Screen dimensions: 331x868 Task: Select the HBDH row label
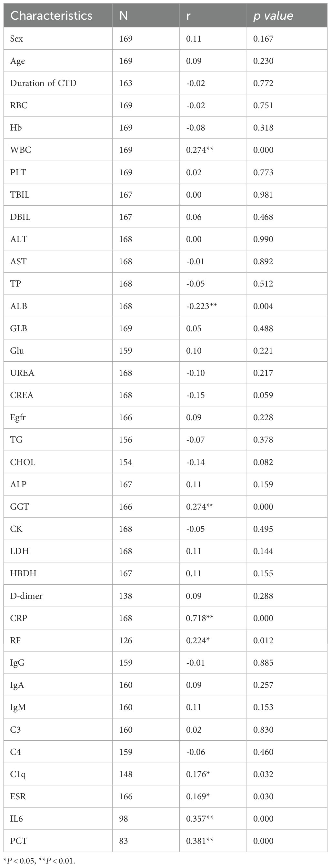(x=23, y=573)
